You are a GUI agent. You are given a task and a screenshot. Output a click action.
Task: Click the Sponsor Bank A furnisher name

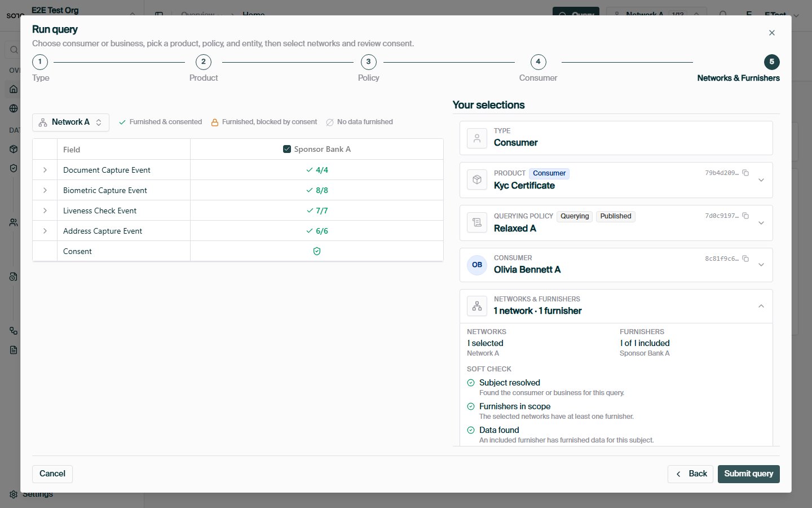tap(645, 353)
